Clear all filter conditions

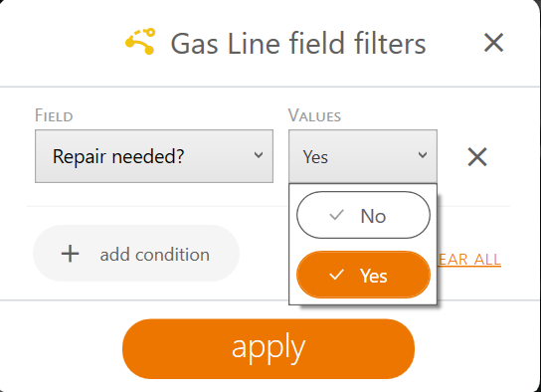[469, 260]
